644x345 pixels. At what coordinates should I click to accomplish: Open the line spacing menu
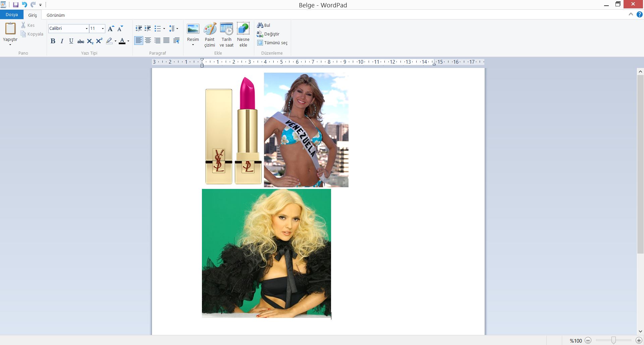click(x=173, y=28)
